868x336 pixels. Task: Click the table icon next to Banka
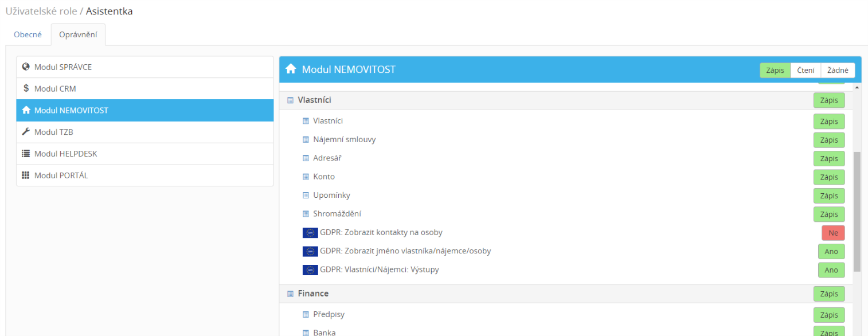tap(306, 333)
